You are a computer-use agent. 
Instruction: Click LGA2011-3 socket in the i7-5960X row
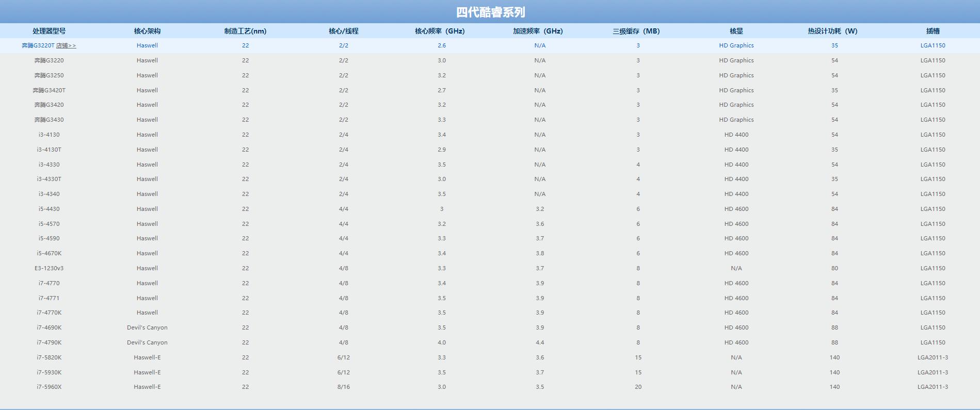pyautogui.click(x=933, y=387)
